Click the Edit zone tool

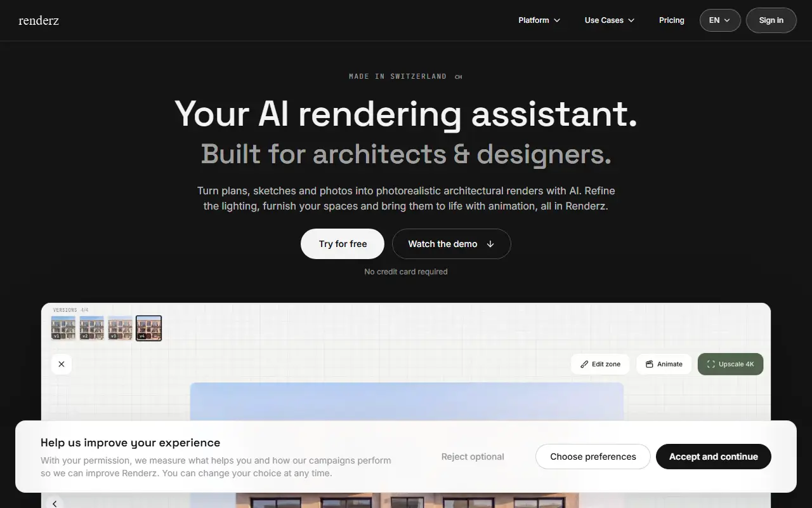click(600, 364)
